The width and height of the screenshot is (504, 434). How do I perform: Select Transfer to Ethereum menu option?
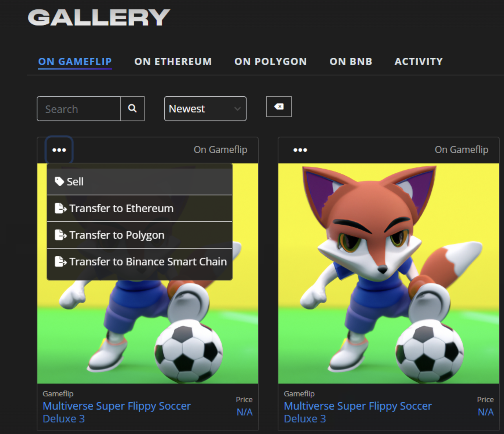pos(140,208)
